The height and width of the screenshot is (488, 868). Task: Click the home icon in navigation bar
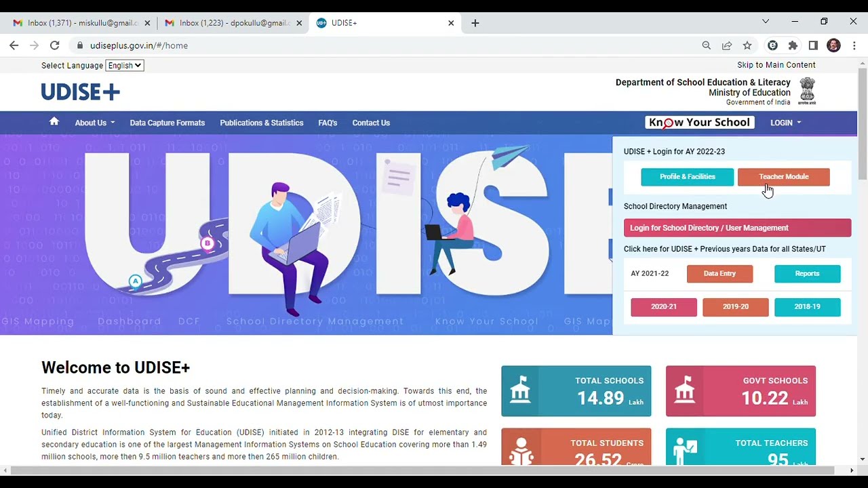[54, 121]
